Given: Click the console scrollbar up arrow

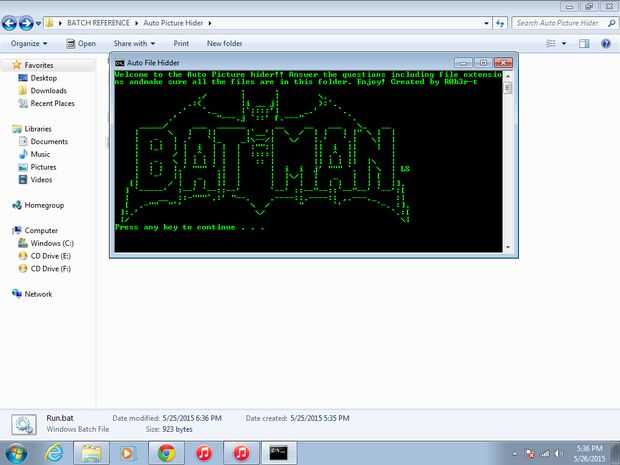Looking at the screenshot, I should click(x=508, y=76).
